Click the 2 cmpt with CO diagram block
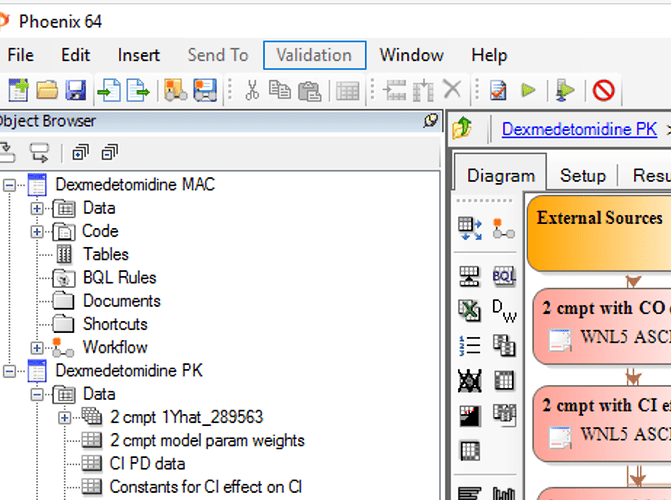 coord(602,326)
